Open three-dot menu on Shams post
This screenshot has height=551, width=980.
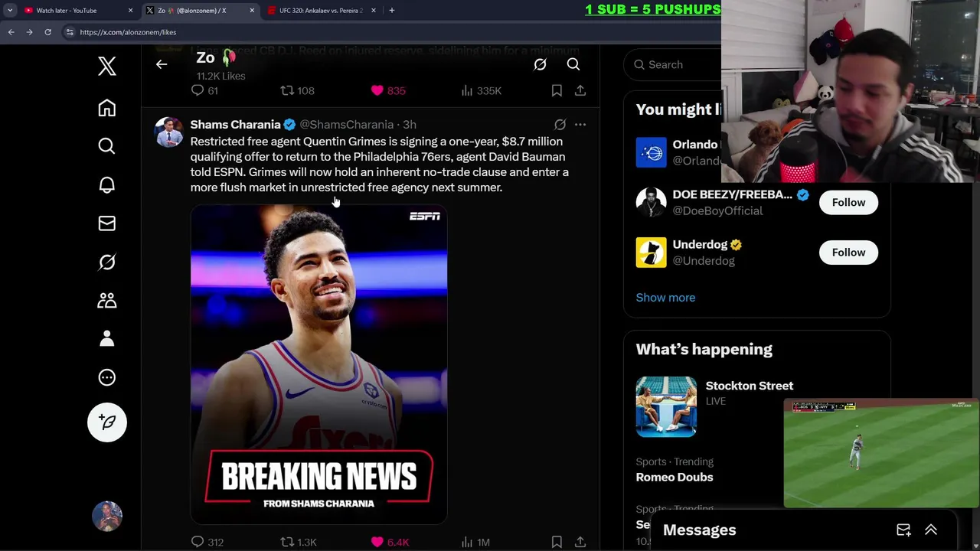coord(580,124)
